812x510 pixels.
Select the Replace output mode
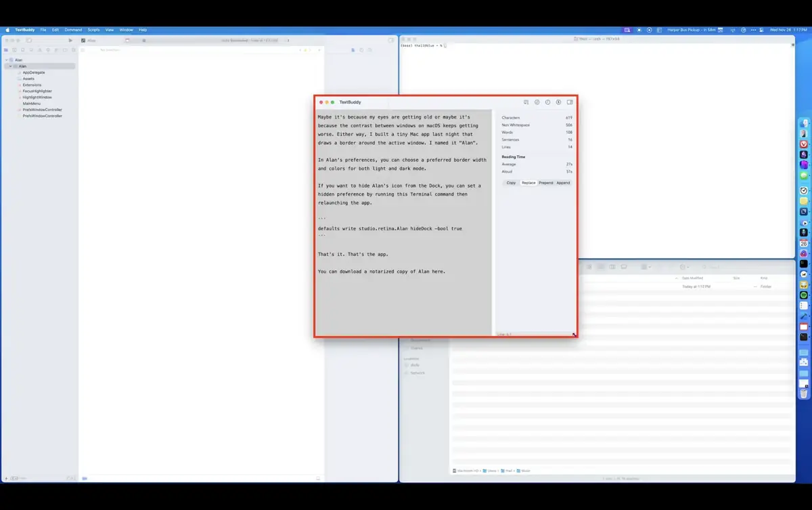pyautogui.click(x=528, y=182)
